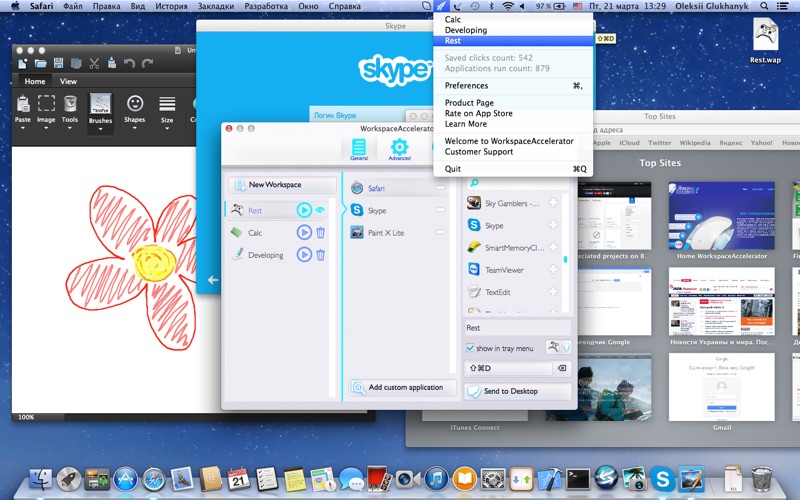Viewport: 800px width, 500px height.
Task: Open the Advanced gear icon in WorkspaceAccelerator
Action: coord(399,149)
